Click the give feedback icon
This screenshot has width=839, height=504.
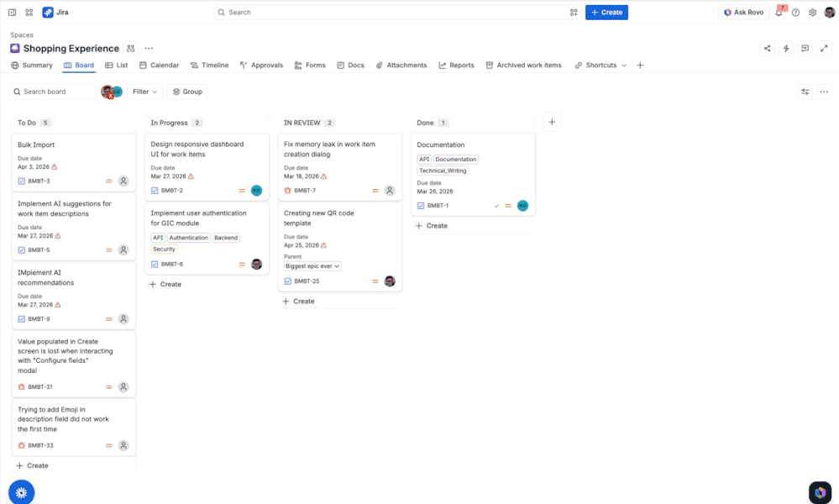(x=805, y=48)
